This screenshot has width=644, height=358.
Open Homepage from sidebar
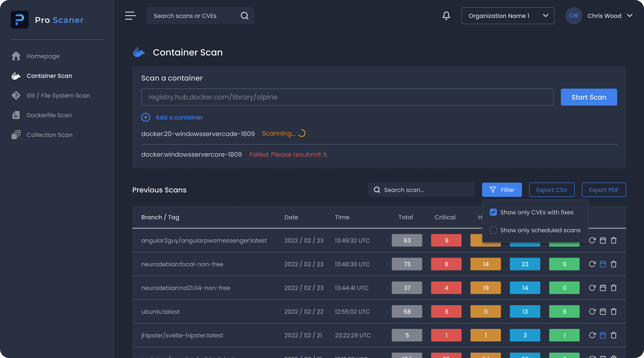click(x=36, y=56)
